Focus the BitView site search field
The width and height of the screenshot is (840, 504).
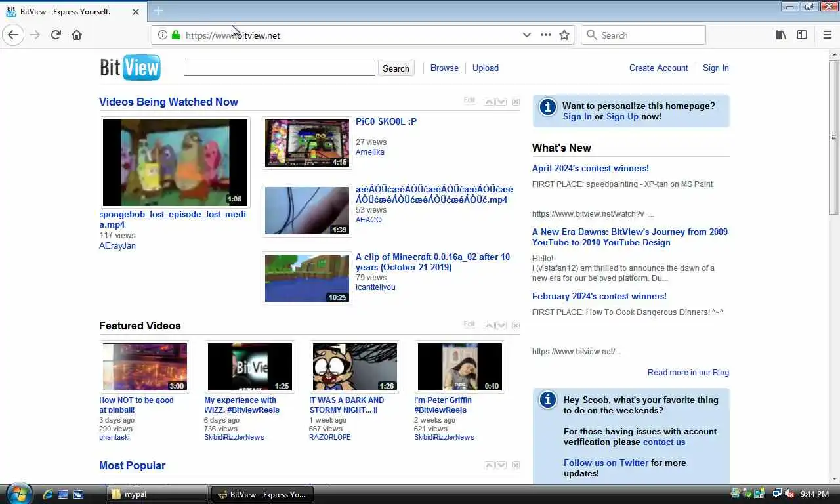(x=280, y=68)
